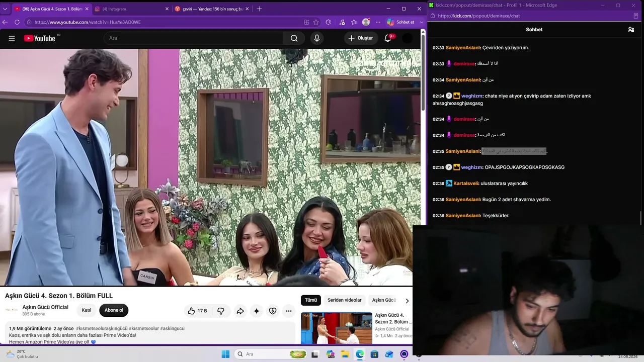Click in the YouTube Ara search field

coord(194,38)
